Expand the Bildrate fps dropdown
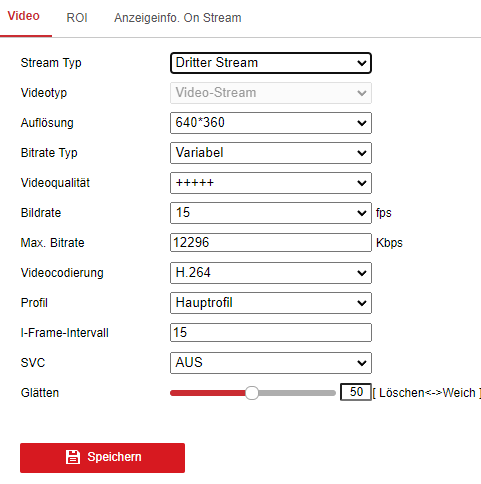The width and height of the screenshot is (481, 484). point(271,213)
